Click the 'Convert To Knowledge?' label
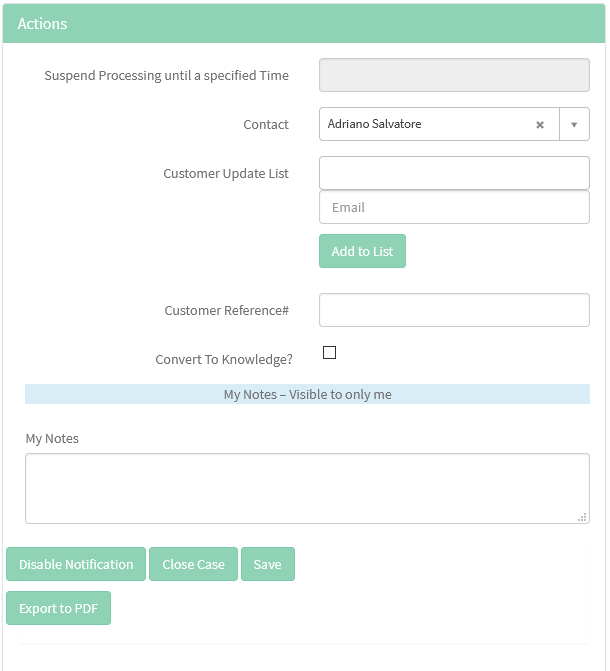Image resolution: width=610 pixels, height=671 pixels. tap(224, 359)
